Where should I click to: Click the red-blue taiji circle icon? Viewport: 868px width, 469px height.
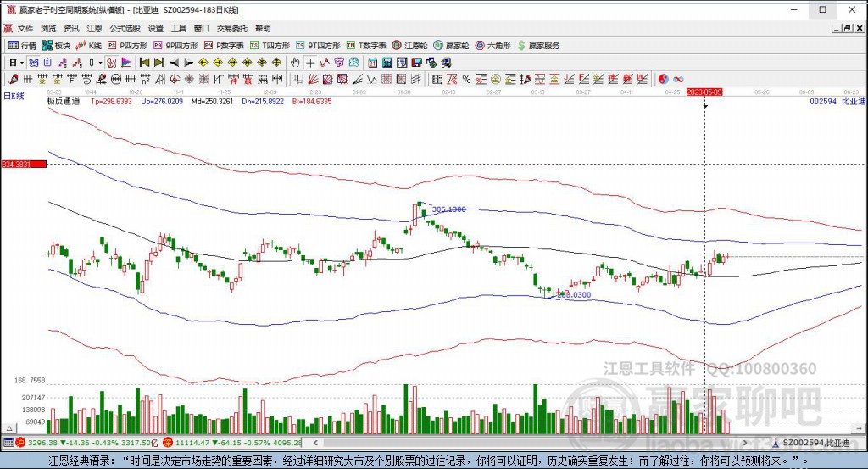pos(663,79)
